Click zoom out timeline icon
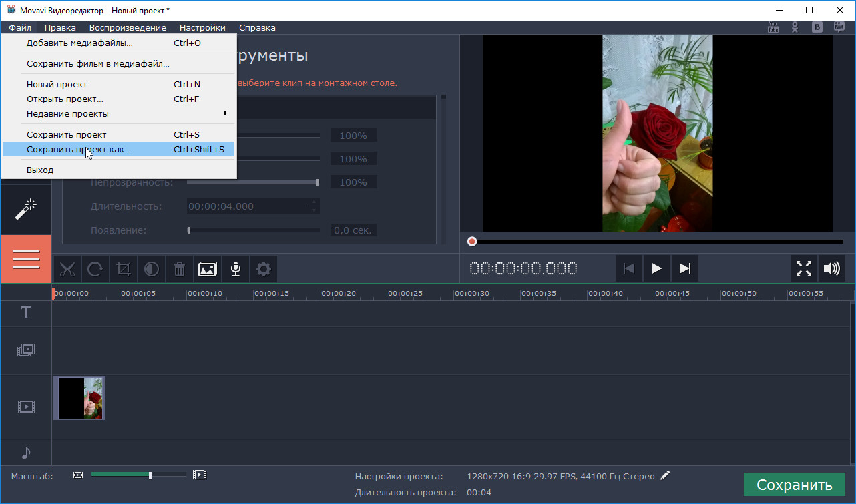856x504 pixels. 79,475
